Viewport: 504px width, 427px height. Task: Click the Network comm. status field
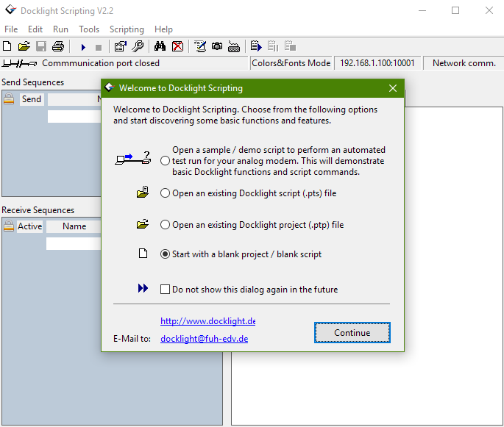pyautogui.click(x=464, y=63)
